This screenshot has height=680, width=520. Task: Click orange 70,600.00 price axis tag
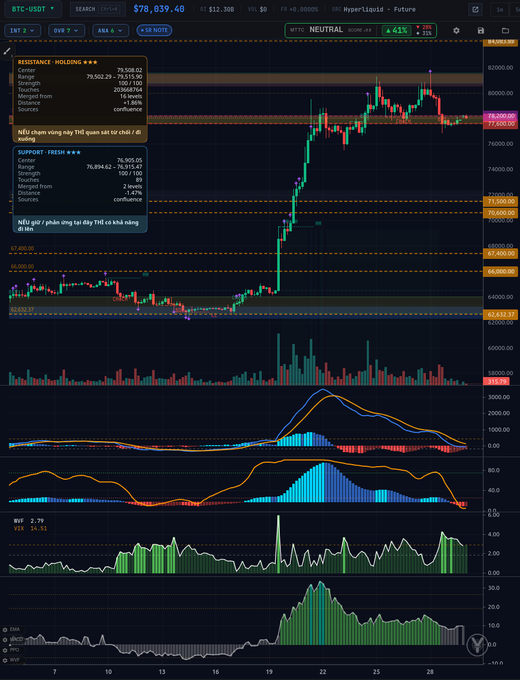click(501, 213)
